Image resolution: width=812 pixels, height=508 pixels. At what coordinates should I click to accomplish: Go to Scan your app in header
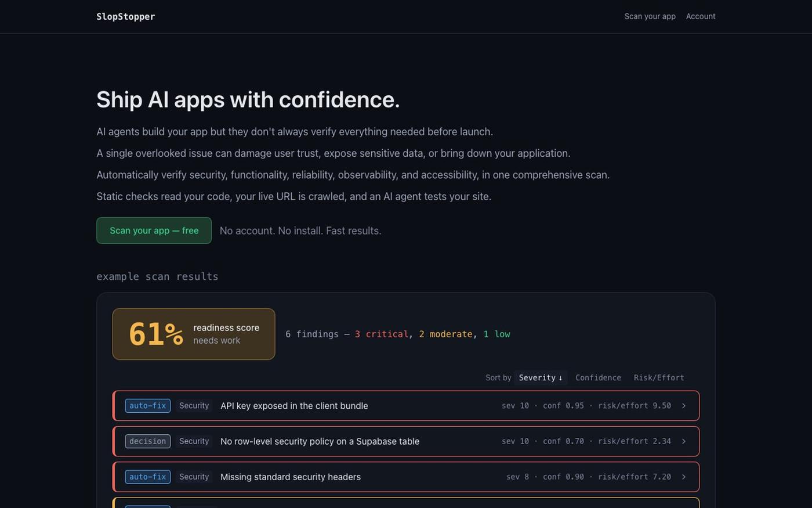pos(650,16)
